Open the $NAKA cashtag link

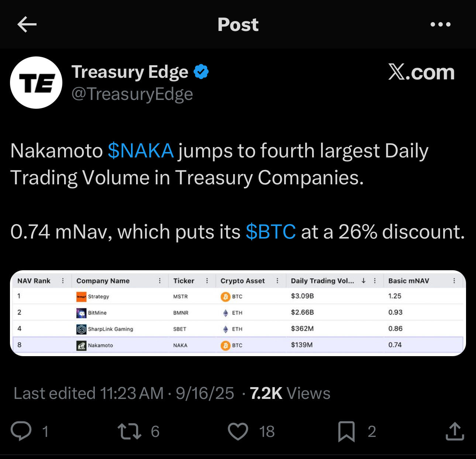140,150
